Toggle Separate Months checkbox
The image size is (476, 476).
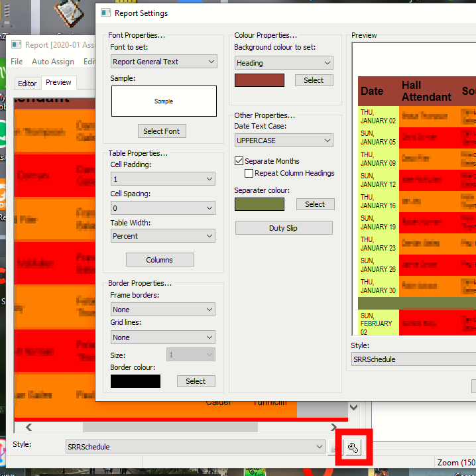click(239, 161)
